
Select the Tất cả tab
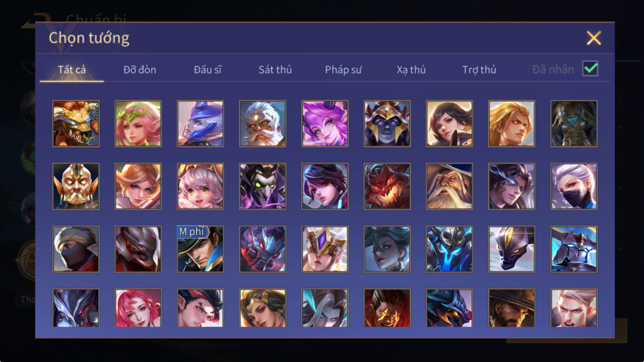[72, 70]
